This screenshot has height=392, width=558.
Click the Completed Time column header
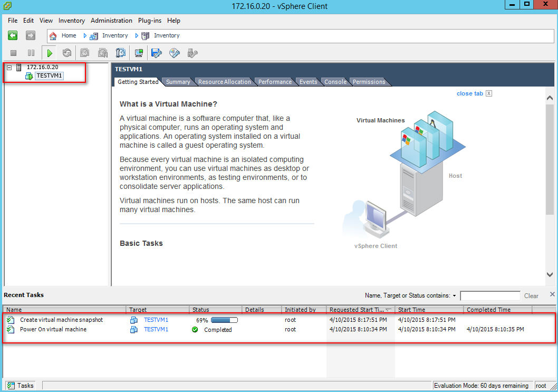(x=498, y=310)
